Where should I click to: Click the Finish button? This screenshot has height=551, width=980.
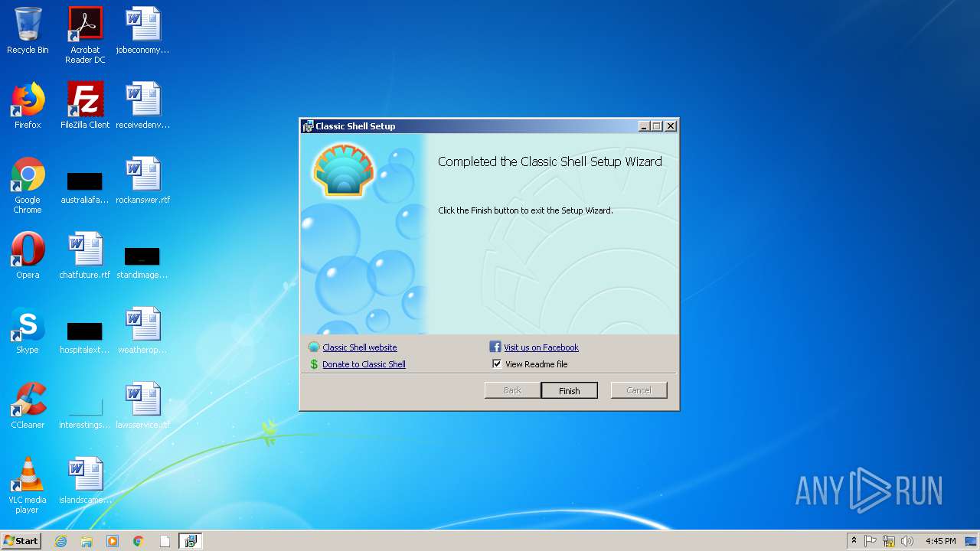tap(569, 390)
